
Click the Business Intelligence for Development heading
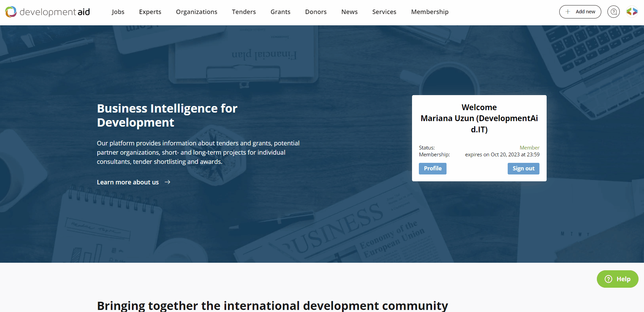coord(167,115)
